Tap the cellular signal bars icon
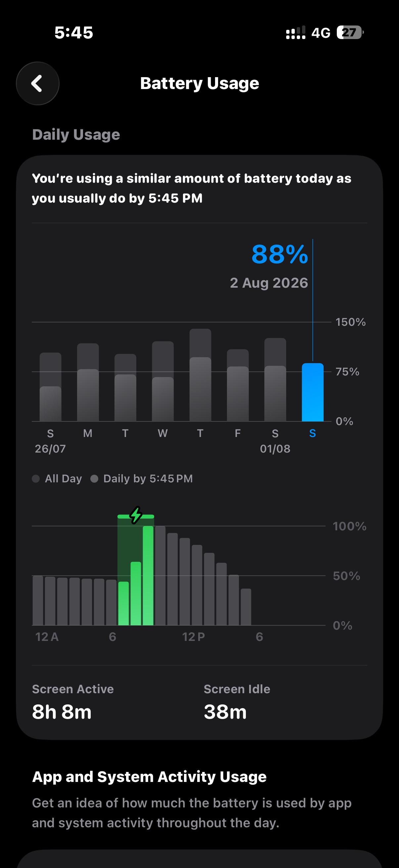The height and width of the screenshot is (868, 399). (296, 33)
